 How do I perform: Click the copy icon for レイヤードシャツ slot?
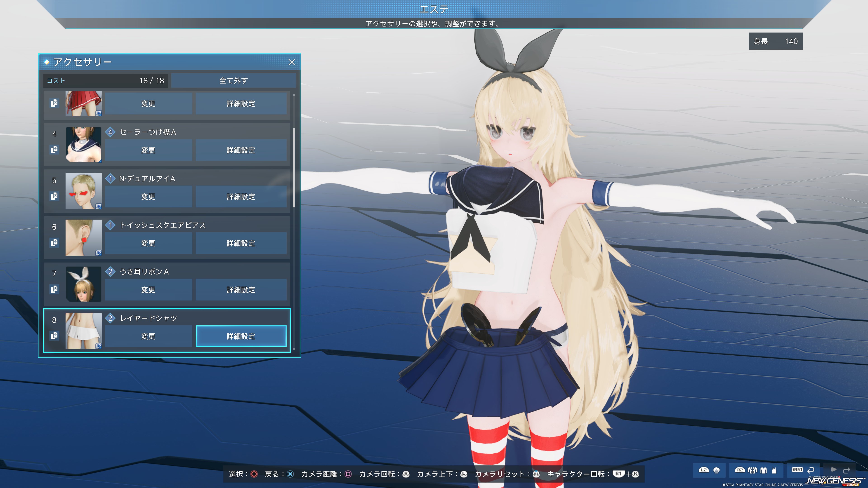coord(54,335)
